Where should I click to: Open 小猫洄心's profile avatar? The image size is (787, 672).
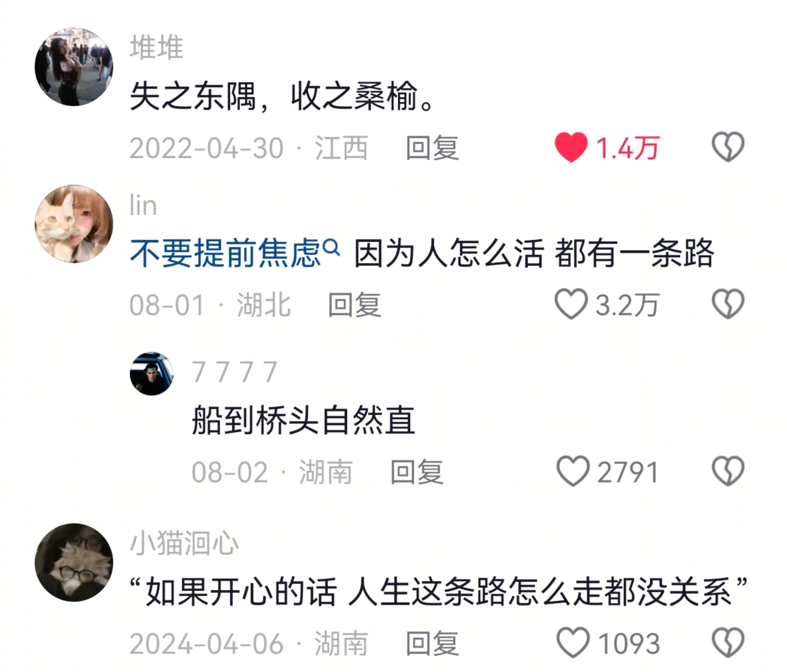tap(74, 563)
